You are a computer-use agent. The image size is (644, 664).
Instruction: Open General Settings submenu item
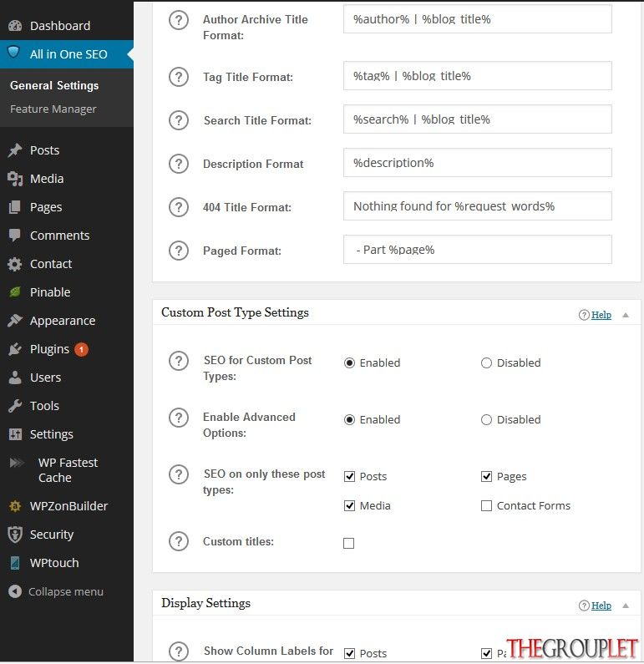54,85
